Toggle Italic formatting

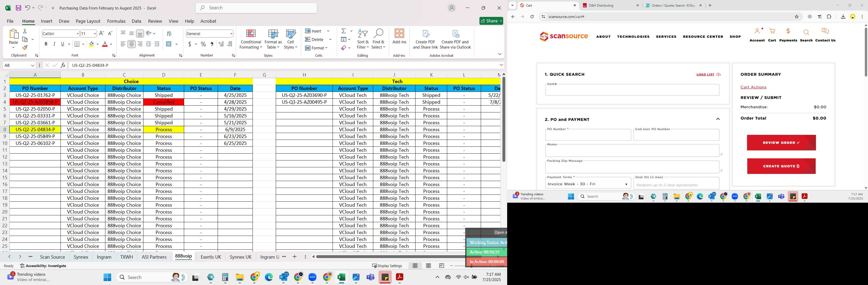(54, 44)
